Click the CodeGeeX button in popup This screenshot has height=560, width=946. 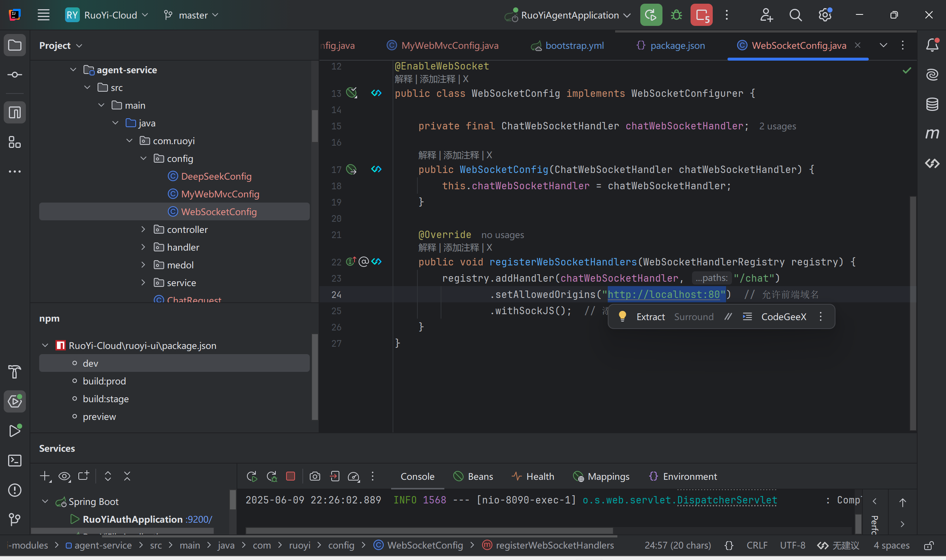point(783,317)
